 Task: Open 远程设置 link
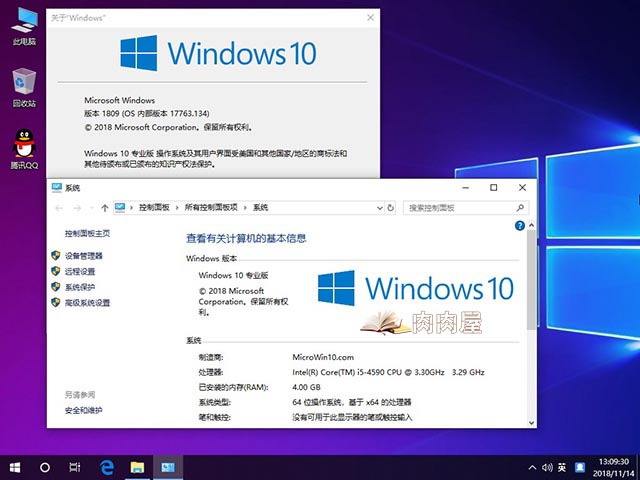[x=80, y=271]
